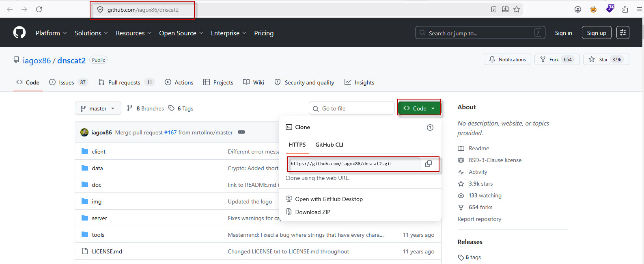Screen dimensions: 644x264
Task: Click Sign in
Action: (x=563, y=33)
